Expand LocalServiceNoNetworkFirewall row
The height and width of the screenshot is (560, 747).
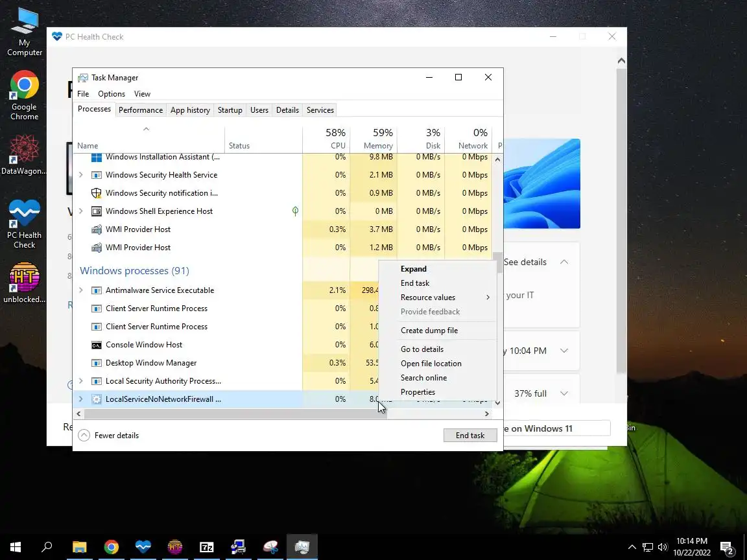(x=81, y=399)
